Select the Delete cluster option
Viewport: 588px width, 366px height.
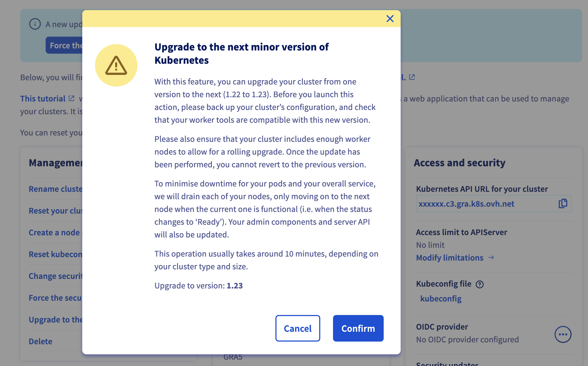40,341
